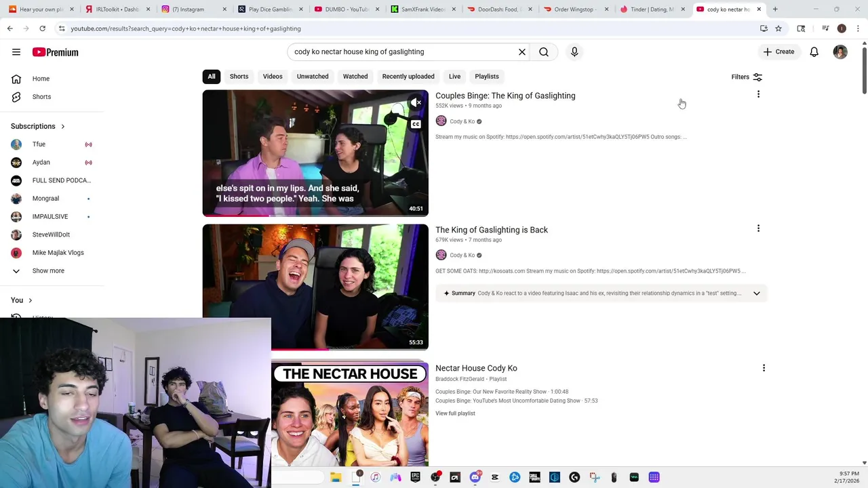Start voice search with the microphone
This screenshot has height=488, width=868.
tap(574, 52)
